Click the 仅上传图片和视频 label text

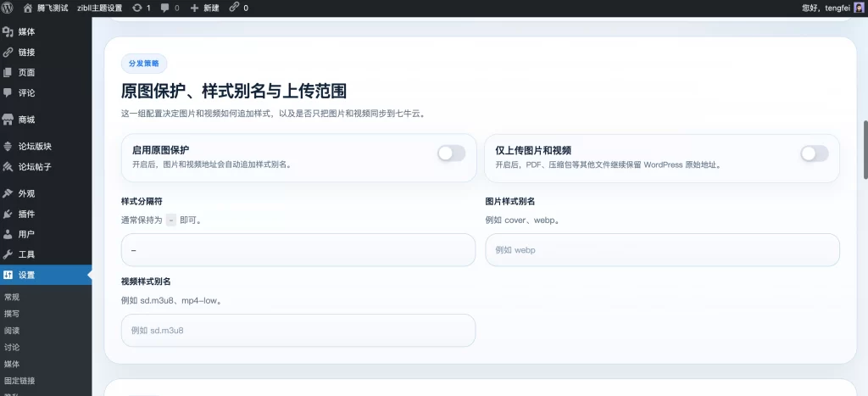(533, 150)
